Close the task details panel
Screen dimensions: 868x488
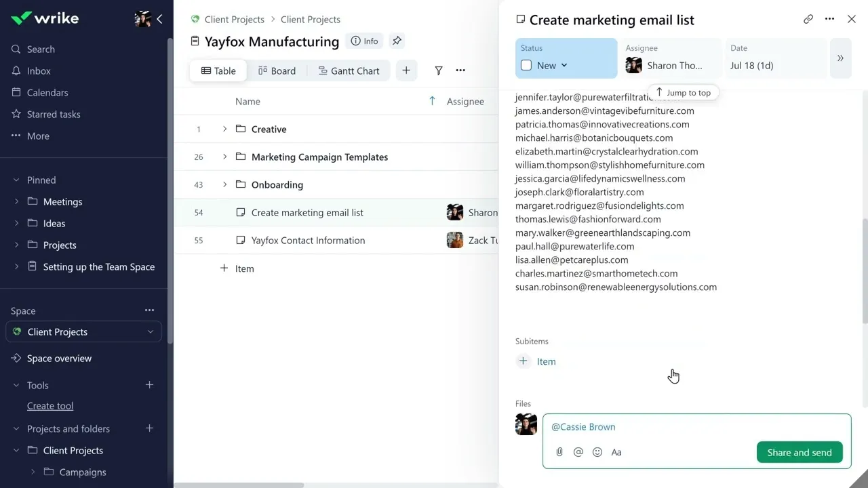(x=852, y=20)
